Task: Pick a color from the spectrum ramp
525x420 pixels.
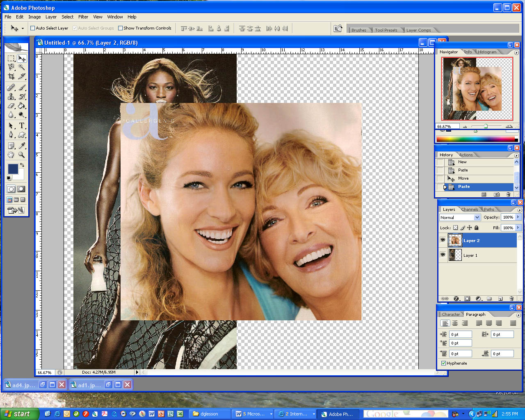Action: pyautogui.click(x=477, y=139)
